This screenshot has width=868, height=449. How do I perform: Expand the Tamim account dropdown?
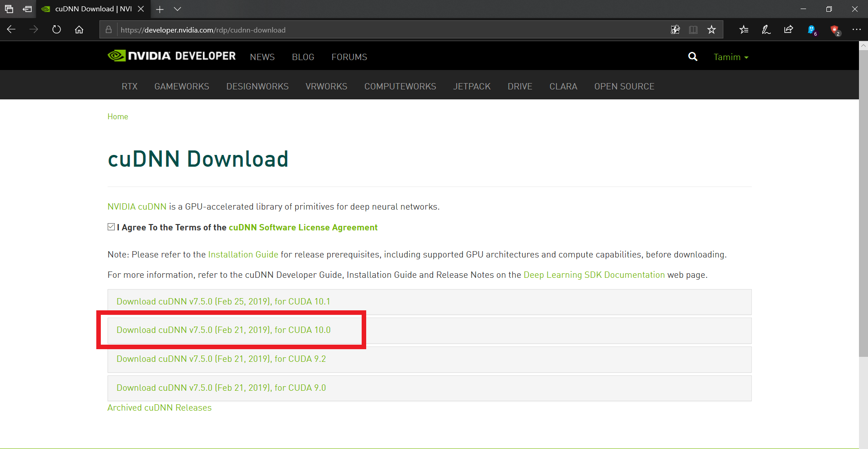tap(731, 57)
